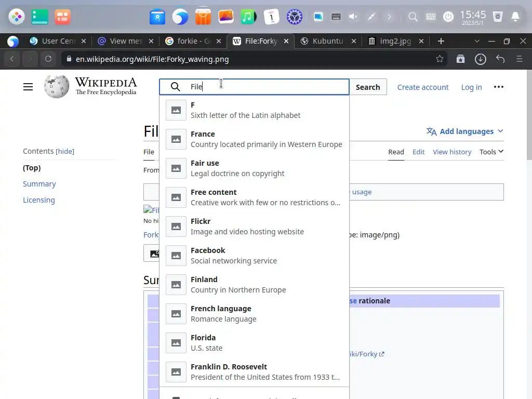Click the power button icon in the panel
Viewport: 532px width, 399px height.
click(448, 17)
